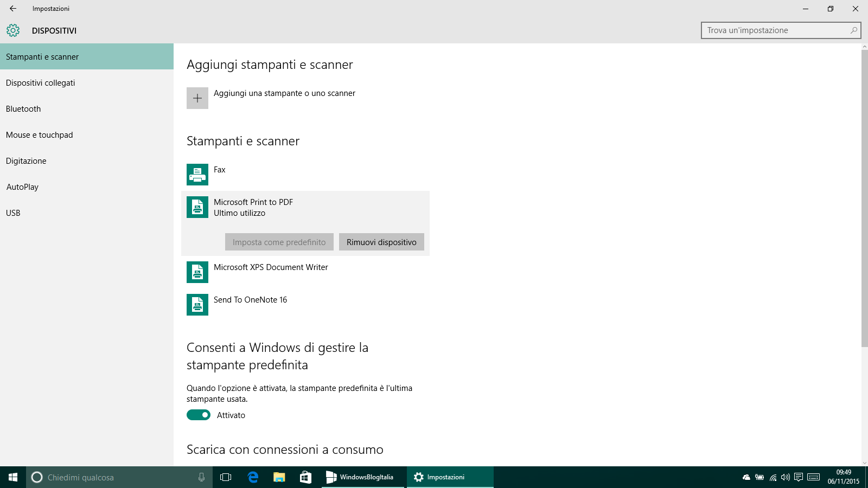This screenshot has width=868, height=488.
Task: Select the Fax text label
Action: [219, 170]
